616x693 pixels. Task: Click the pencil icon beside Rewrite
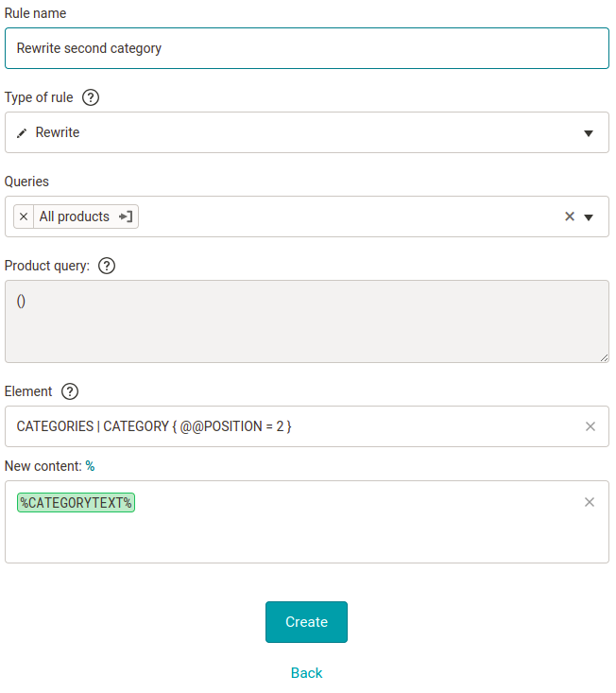click(x=22, y=133)
